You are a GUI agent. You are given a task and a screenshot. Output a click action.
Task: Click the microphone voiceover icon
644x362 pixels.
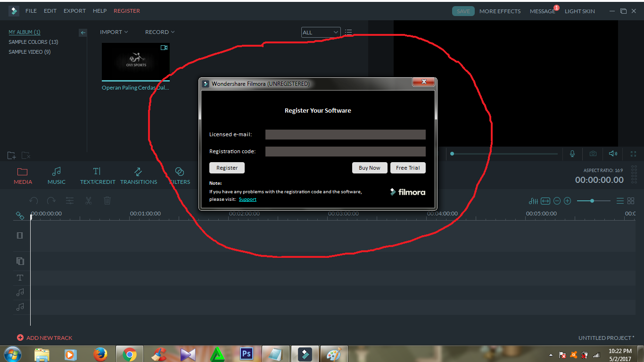pyautogui.click(x=572, y=154)
